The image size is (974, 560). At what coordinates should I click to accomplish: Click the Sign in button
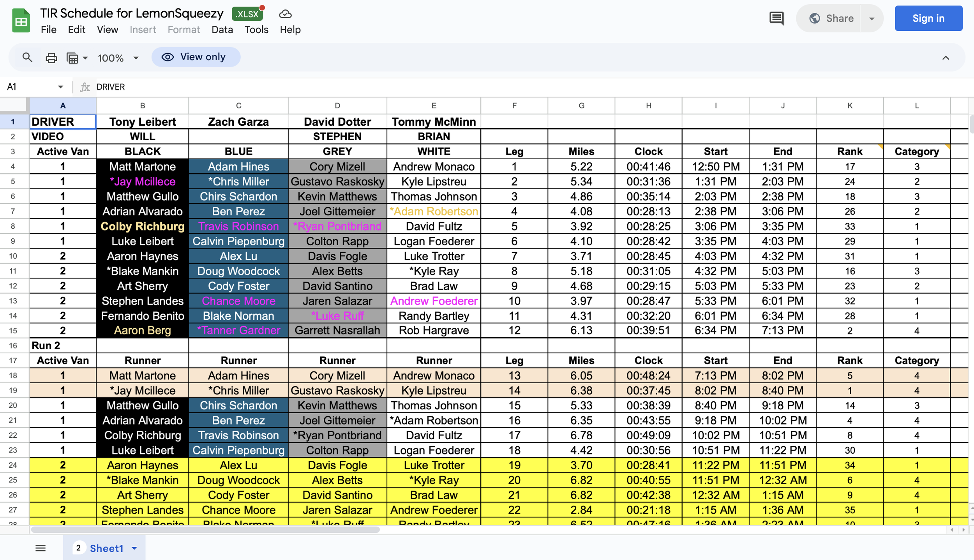(928, 18)
